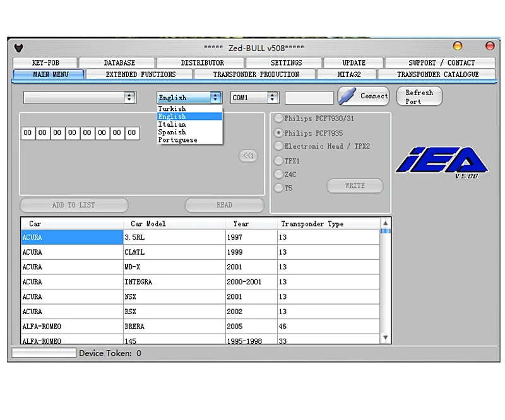This screenshot has width=505, height=420.
Task: Switch to the TRANSPONDER CATALOGUE tab
Action: pos(437,74)
